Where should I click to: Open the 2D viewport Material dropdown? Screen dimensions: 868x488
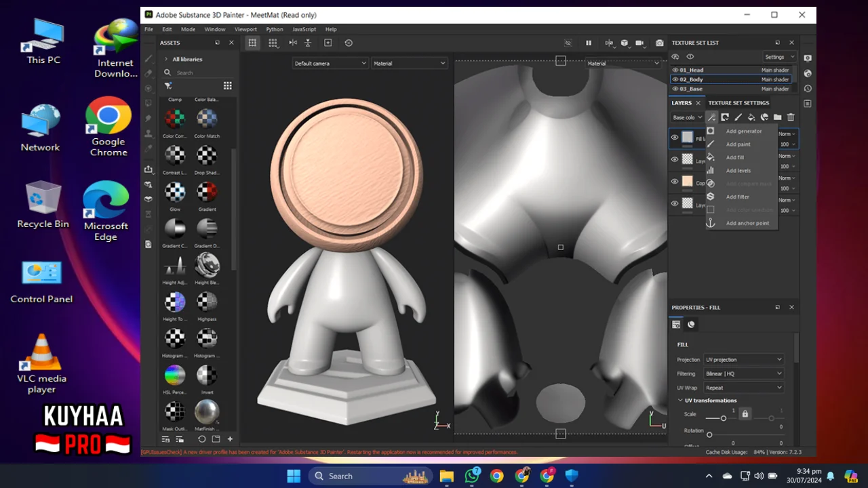[623, 63]
